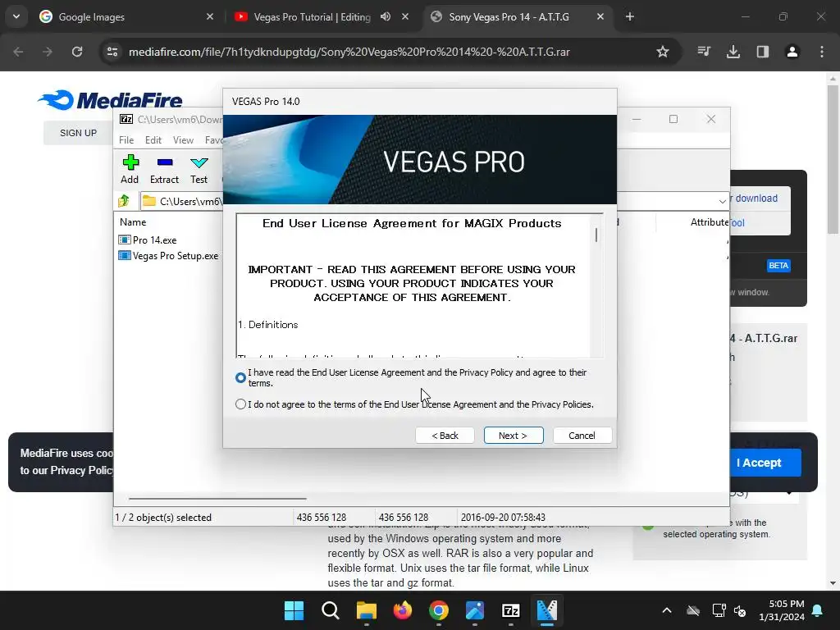Open the View menu in 7-Zip
The height and width of the screenshot is (630, 840).
pyautogui.click(x=183, y=139)
